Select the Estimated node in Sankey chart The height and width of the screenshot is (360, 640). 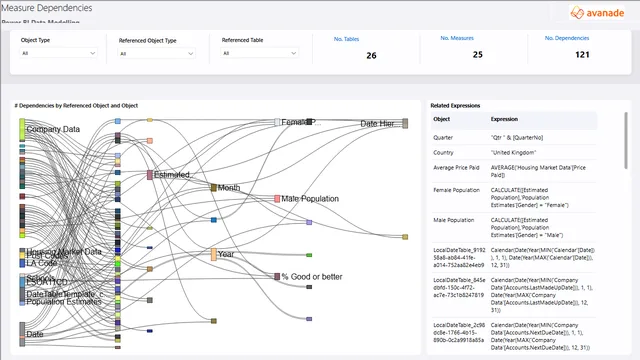coord(150,175)
